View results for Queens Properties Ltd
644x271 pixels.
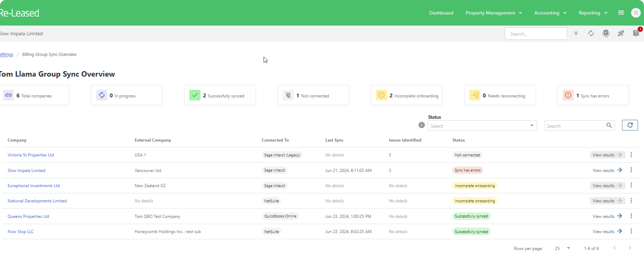[x=607, y=216]
